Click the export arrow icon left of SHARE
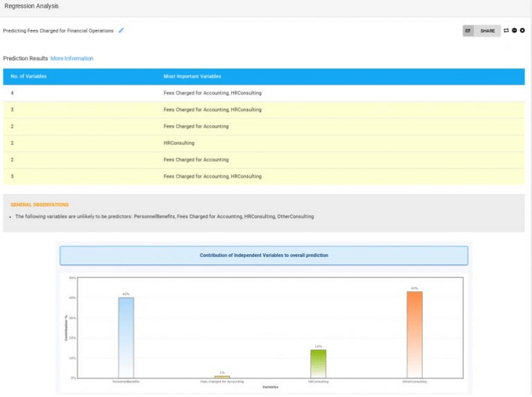The width and height of the screenshot is (532, 397). pyautogui.click(x=468, y=31)
